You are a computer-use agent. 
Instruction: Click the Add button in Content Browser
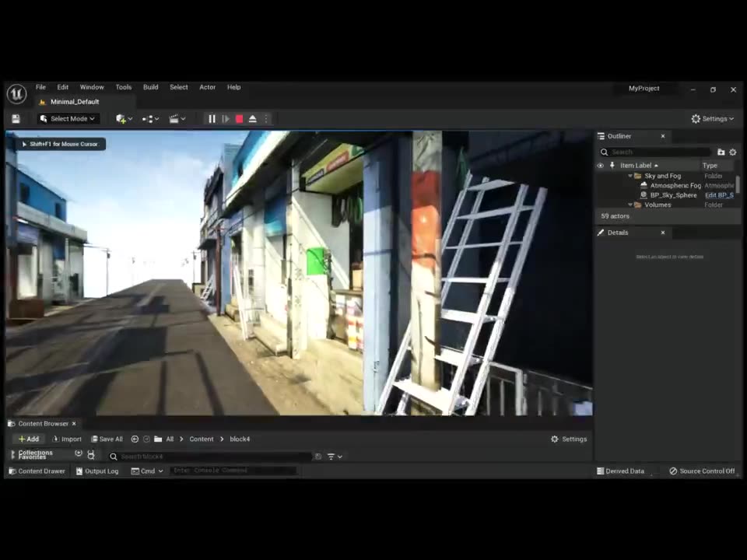[x=29, y=439]
